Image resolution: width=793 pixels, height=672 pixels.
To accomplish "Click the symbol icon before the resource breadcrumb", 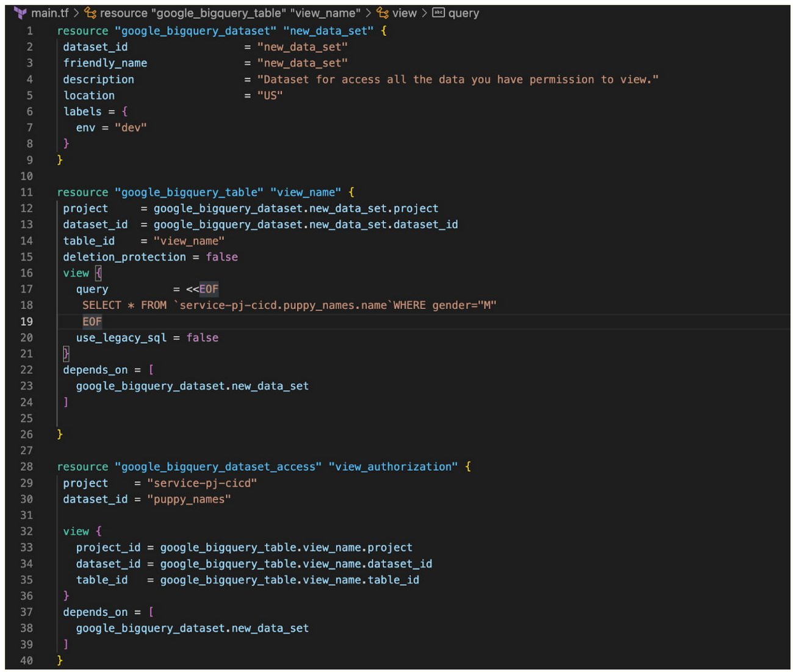I will click(90, 13).
